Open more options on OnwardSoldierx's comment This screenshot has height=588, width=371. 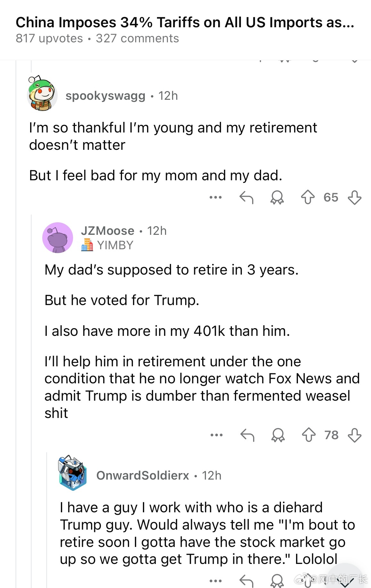[x=216, y=581]
